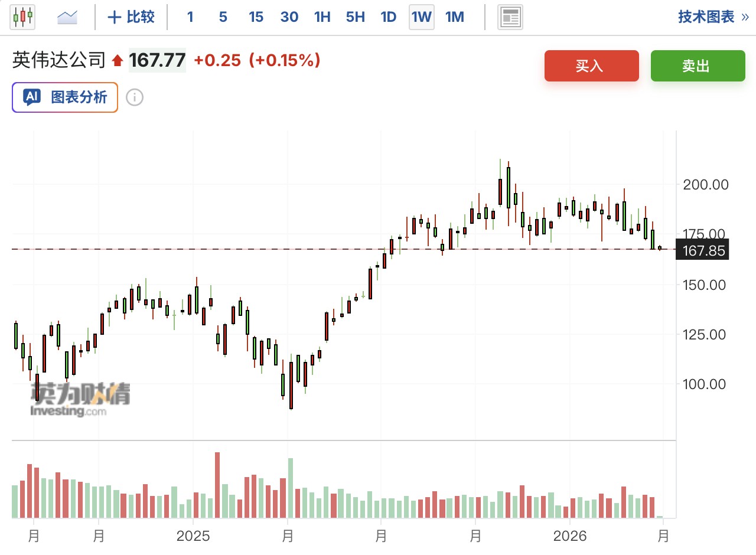Click the 2026 marker on time axis
Viewport: 756px width, 555px height.
pos(570,536)
